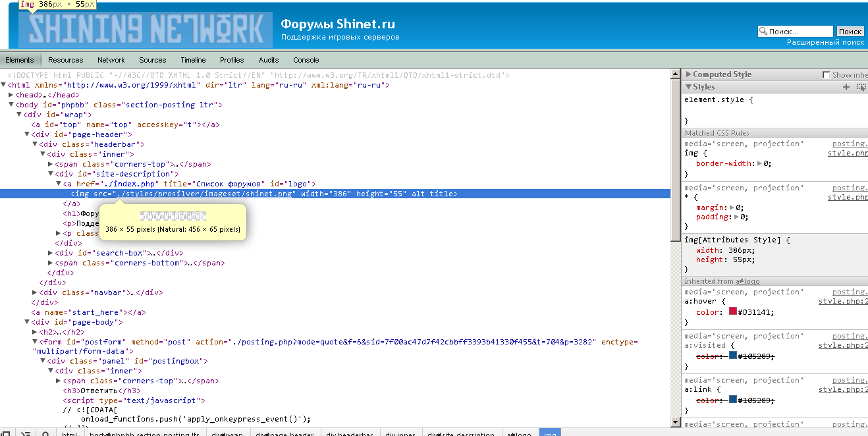
Task: Click the magnifier inspect icon in status bar
Action: point(45,433)
